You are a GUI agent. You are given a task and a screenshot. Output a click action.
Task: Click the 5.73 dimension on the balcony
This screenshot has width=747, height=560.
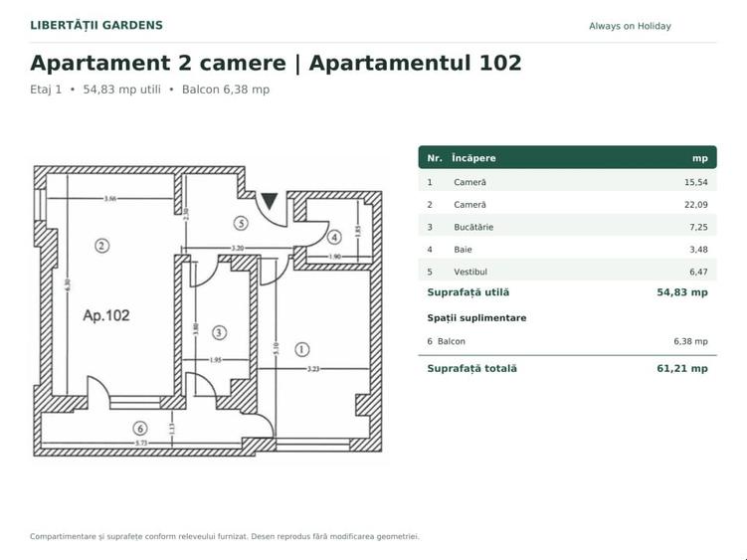pyautogui.click(x=141, y=443)
